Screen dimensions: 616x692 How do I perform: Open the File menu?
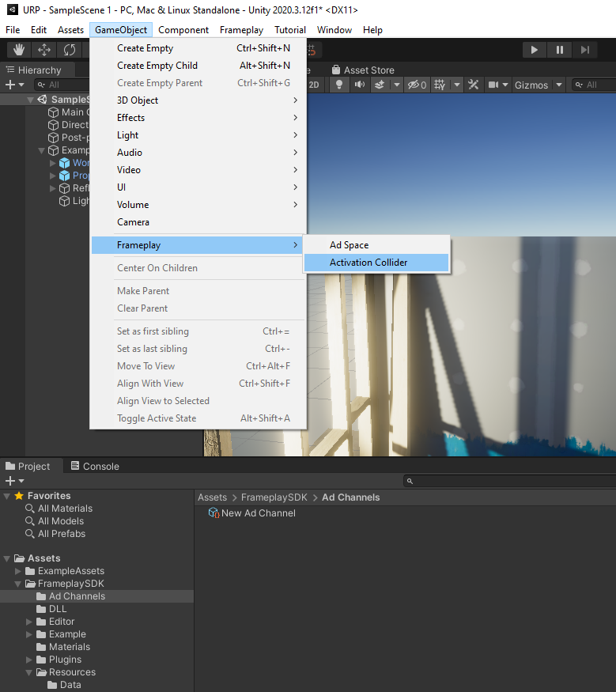13,30
